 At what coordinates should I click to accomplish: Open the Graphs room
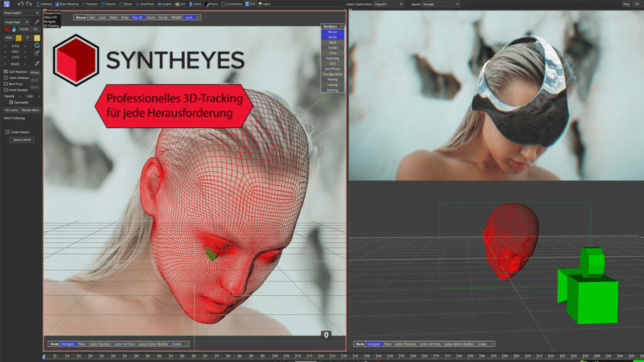(x=165, y=4)
